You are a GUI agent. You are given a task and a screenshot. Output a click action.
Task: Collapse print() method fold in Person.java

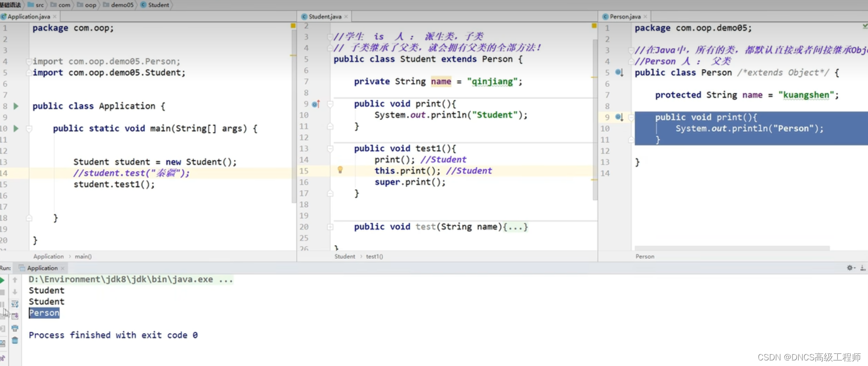pos(631,117)
